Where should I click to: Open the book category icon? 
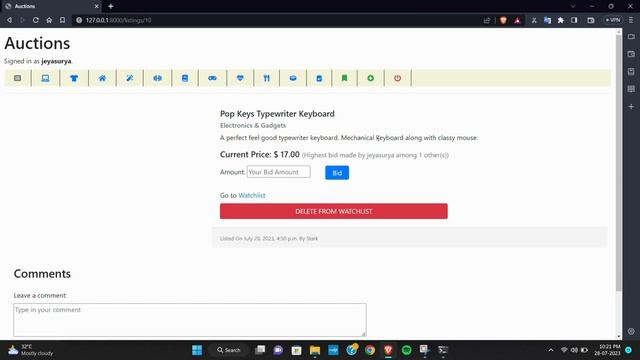185,78
